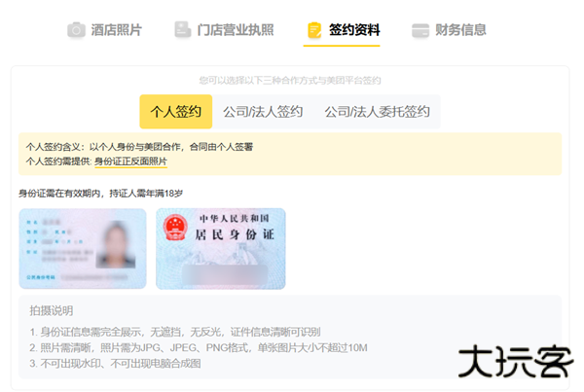Click the camera icon beside 酒店照片
The height and width of the screenshot is (392, 584).
(x=76, y=30)
